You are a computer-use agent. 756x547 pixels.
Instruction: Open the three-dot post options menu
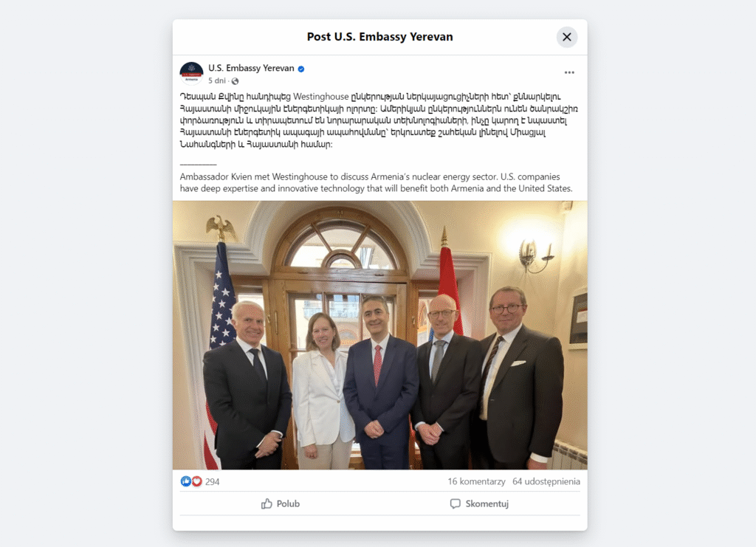[569, 73]
